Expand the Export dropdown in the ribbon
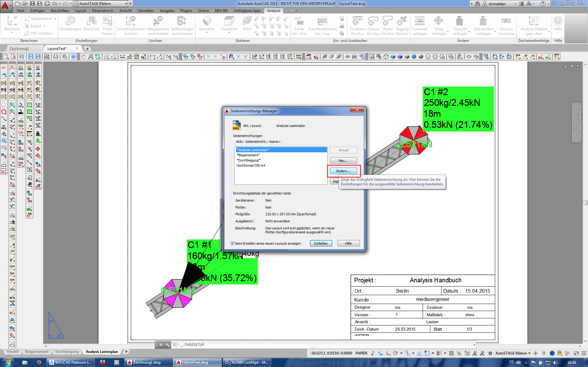This screenshot has width=588, height=367. (x=44, y=26)
